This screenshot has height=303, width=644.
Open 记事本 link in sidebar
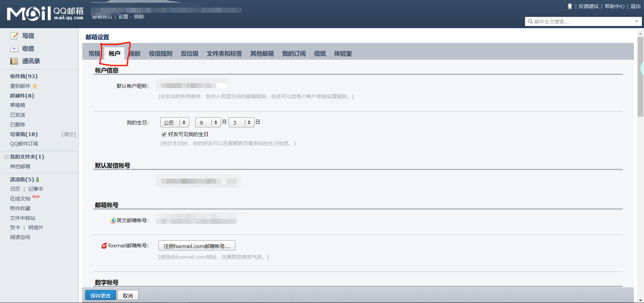36,189
